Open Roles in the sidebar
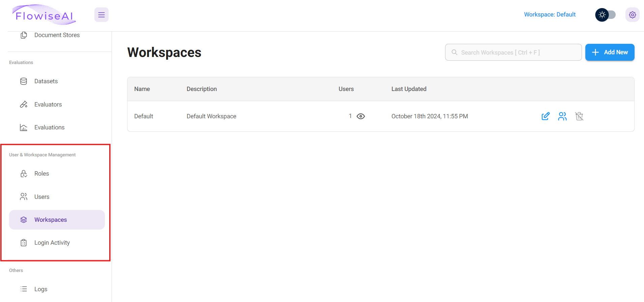Image resolution: width=644 pixels, height=302 pixels. pyautogui.click(x=42, y=174)
